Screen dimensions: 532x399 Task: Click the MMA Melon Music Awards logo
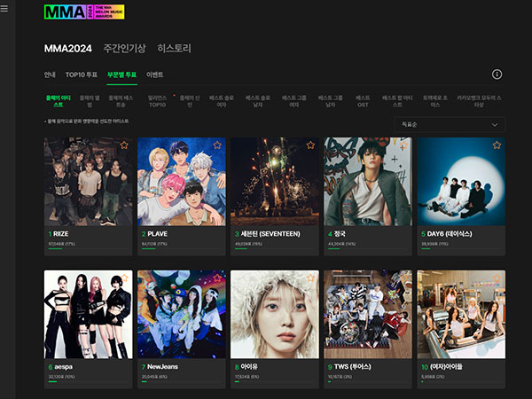(x=84, y=12)
